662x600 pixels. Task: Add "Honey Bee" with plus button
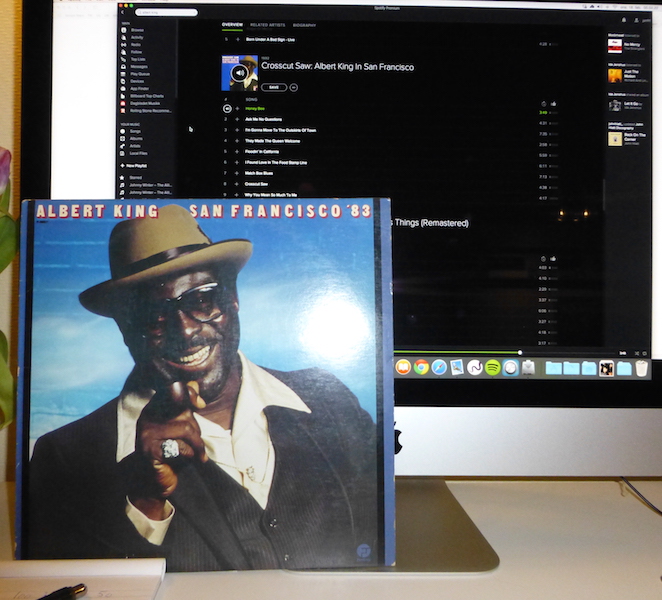click(x=237, y=109)
